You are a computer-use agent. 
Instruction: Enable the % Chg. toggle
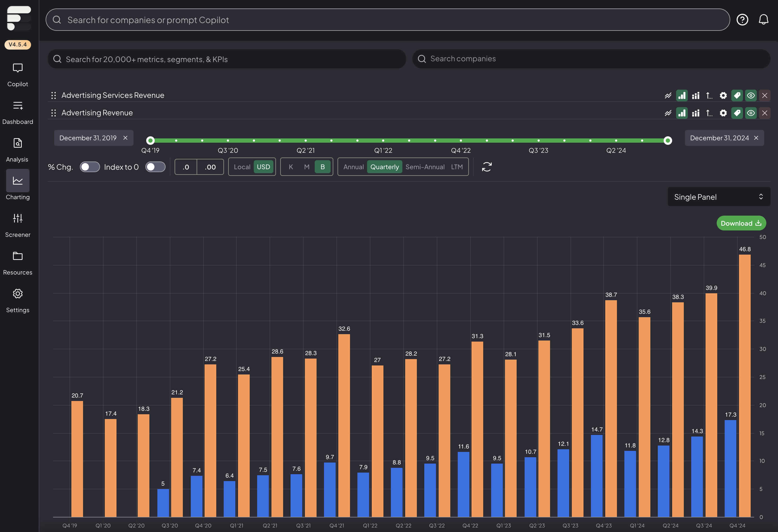point(90,167)
